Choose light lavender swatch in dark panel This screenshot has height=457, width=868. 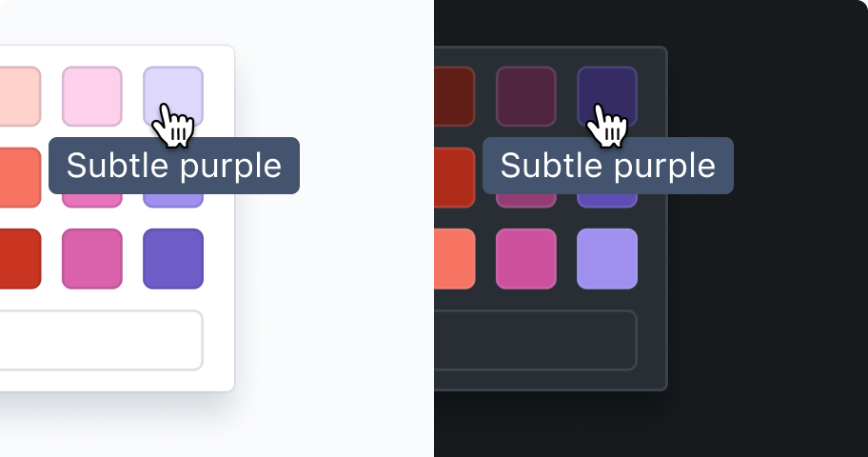click(607, 259)
